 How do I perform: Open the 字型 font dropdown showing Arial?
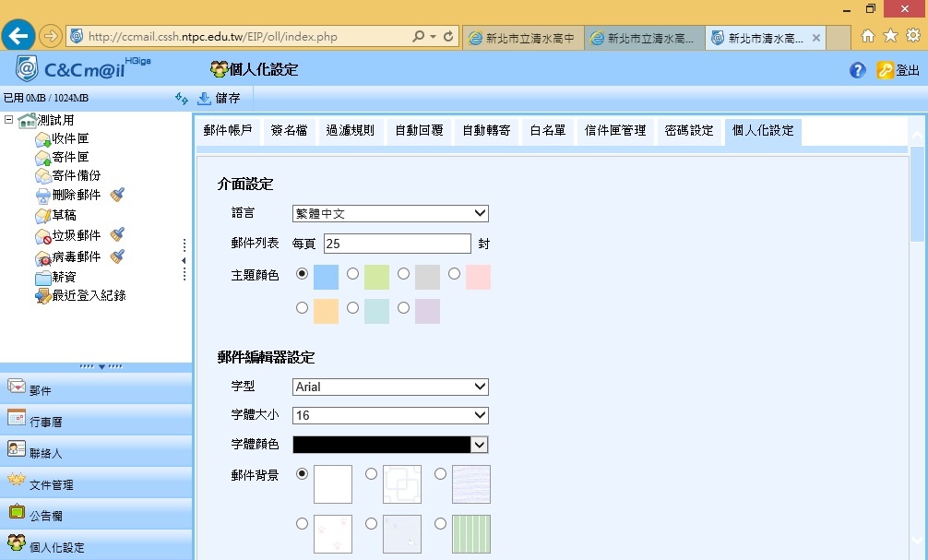(x=390, y=387)
